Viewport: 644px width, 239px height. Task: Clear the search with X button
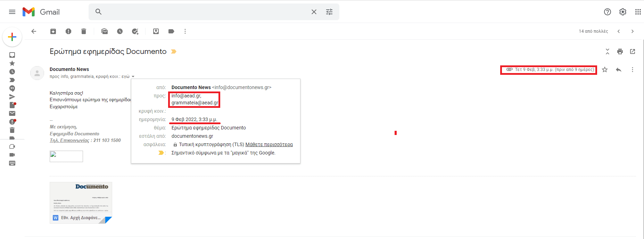click(x=314, y=12)
